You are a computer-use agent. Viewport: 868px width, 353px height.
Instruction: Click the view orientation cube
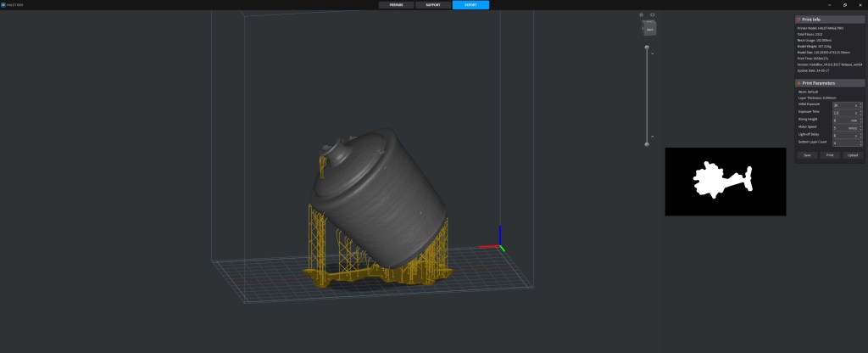(x=649, y=30)
